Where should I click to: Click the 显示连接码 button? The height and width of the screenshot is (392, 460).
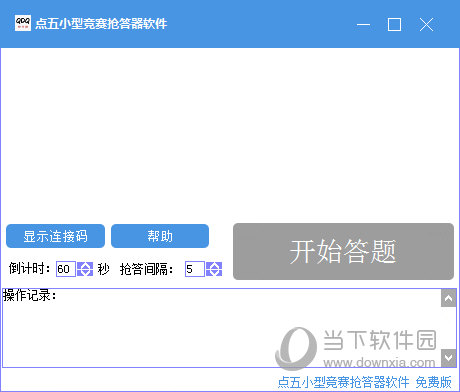click(x=55, y=236)
